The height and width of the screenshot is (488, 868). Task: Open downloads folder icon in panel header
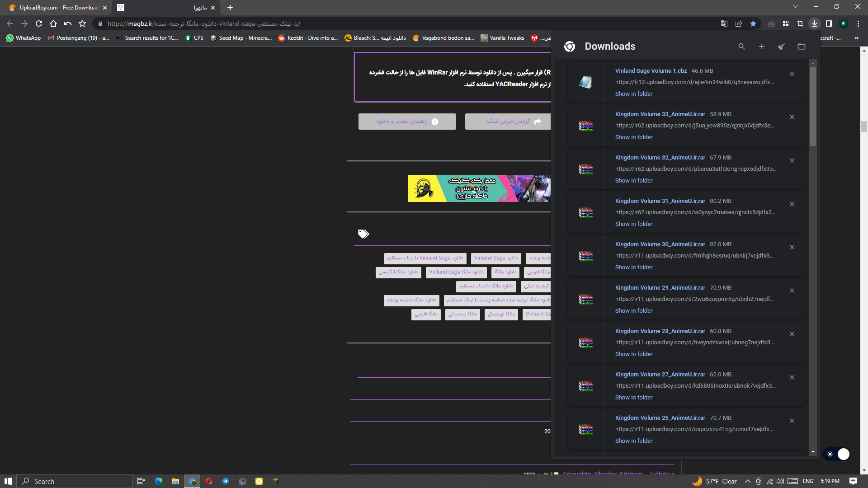801,47
